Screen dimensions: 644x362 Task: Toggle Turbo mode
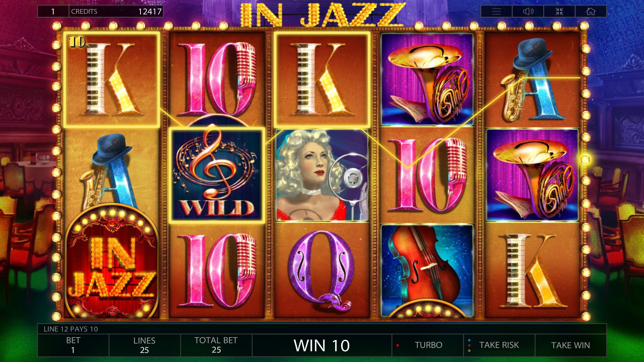428,345
